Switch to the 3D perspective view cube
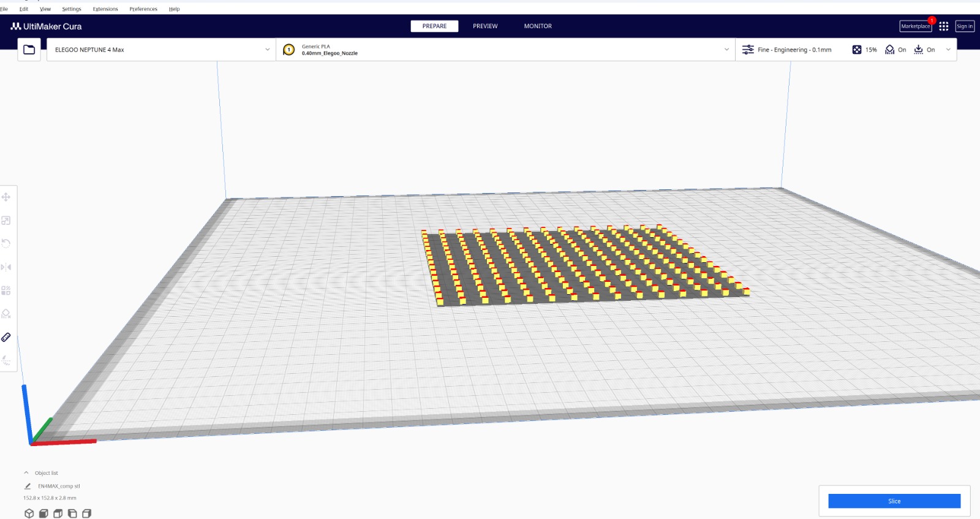 pyautogui.click(x=29, y=513)
